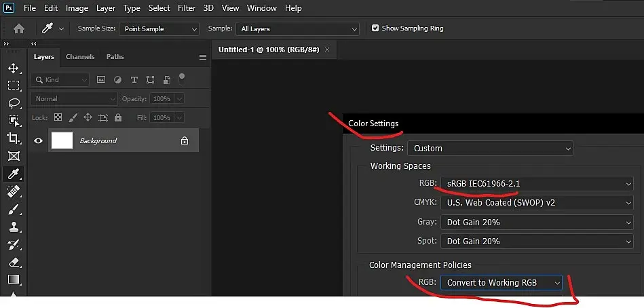This screenshot has width=644, height=308.
Task: Click the Background layer thumbnail
Action: (x=62, y=140)
